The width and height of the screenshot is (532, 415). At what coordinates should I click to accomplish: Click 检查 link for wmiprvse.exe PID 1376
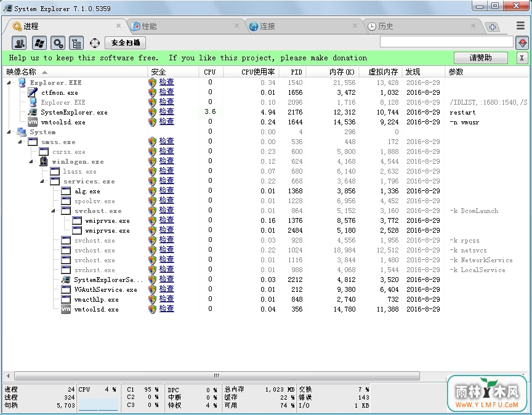click(167, 220)
